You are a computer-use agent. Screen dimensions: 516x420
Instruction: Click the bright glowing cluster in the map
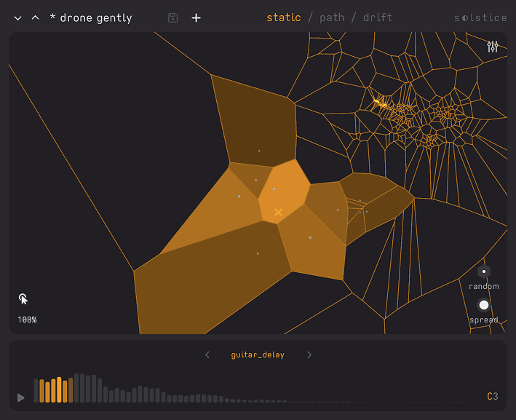(379, 103)
